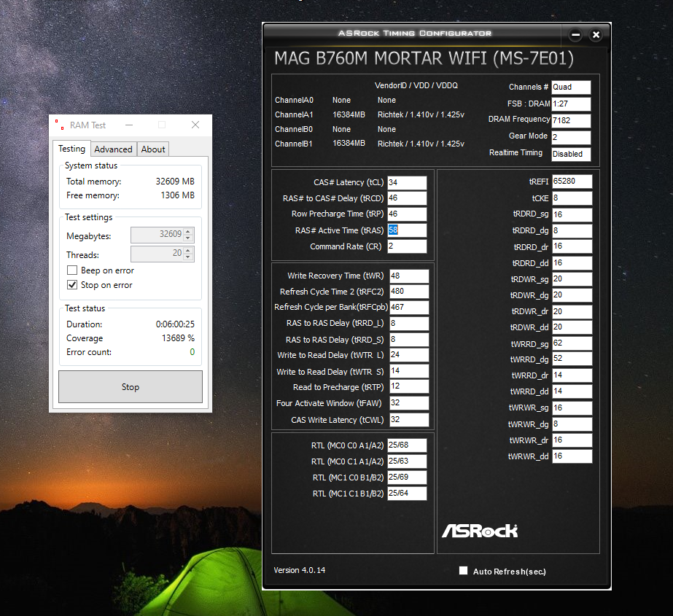The image size is (673, 616).
Task: Click the CAS# Latency (tCL) field
Action: (x=407, y=183)
